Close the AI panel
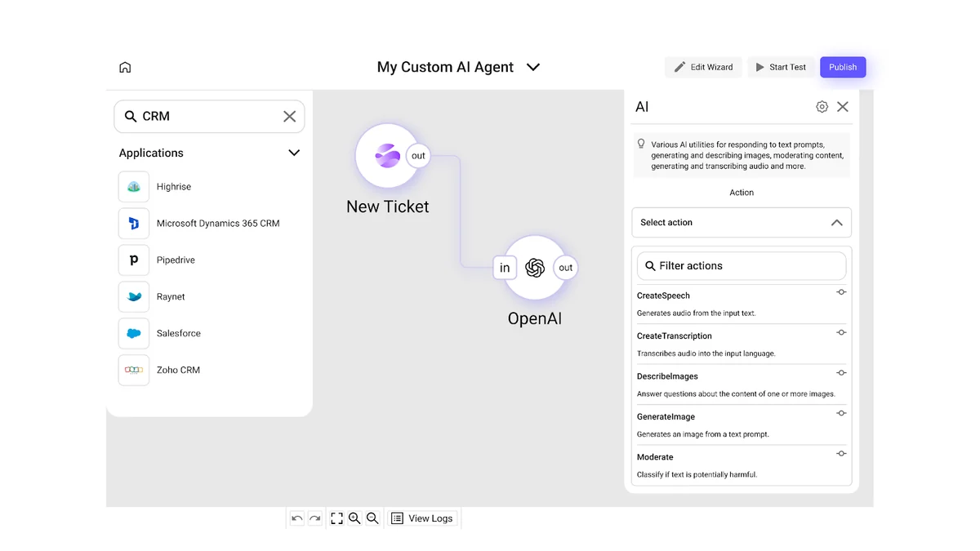Viewport: 980px width, 551px height. coord(843,107)
